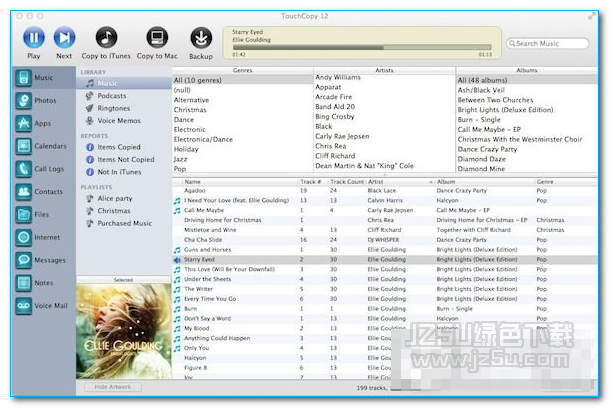Select the Alice party playlist

tap(124, 198)
